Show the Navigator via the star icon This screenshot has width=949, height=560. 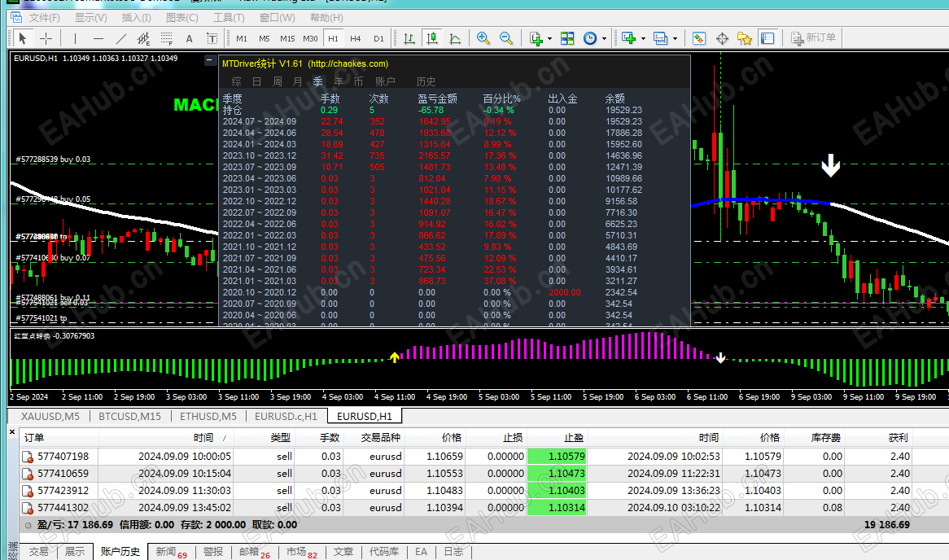[744, 38]
